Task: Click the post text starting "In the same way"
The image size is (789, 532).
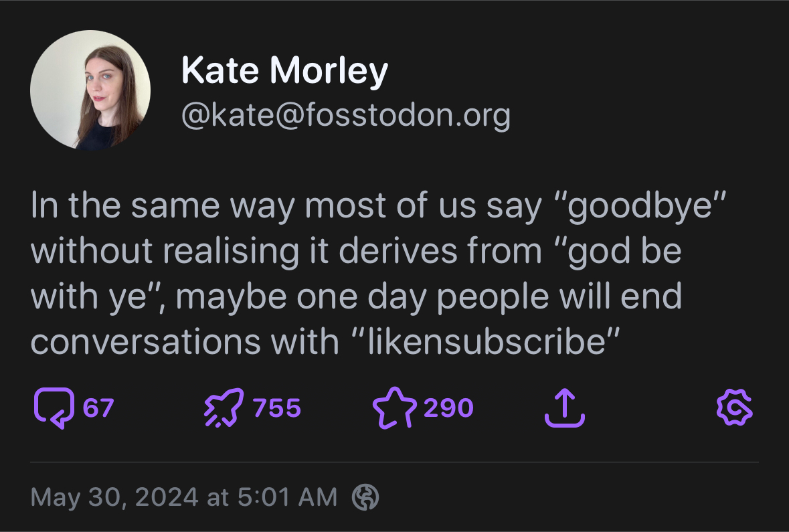Action: click(378, 273)
